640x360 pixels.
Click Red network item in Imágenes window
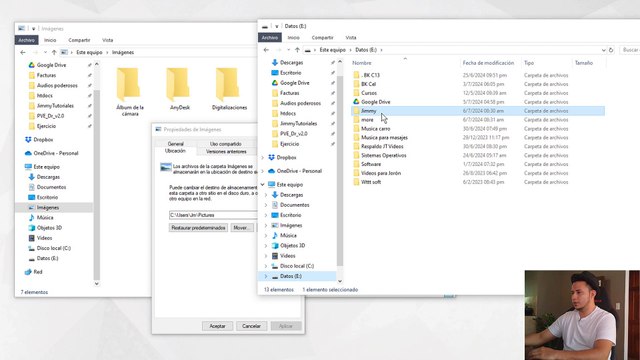coord(38,272)
